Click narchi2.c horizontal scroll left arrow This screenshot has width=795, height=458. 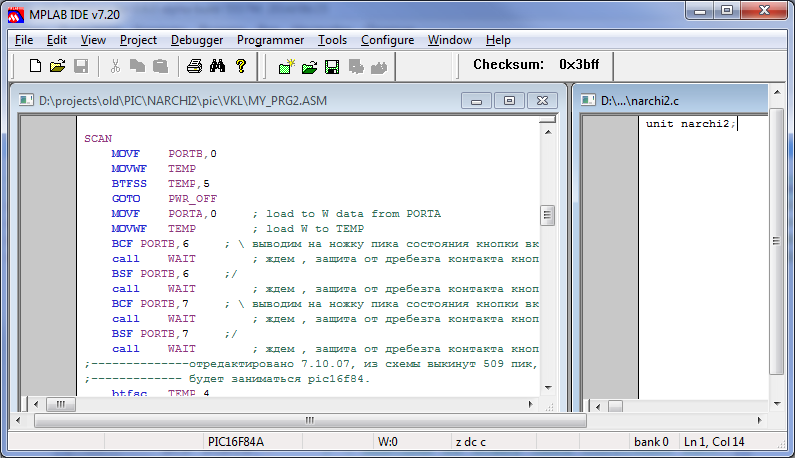(x=598, y=406)
